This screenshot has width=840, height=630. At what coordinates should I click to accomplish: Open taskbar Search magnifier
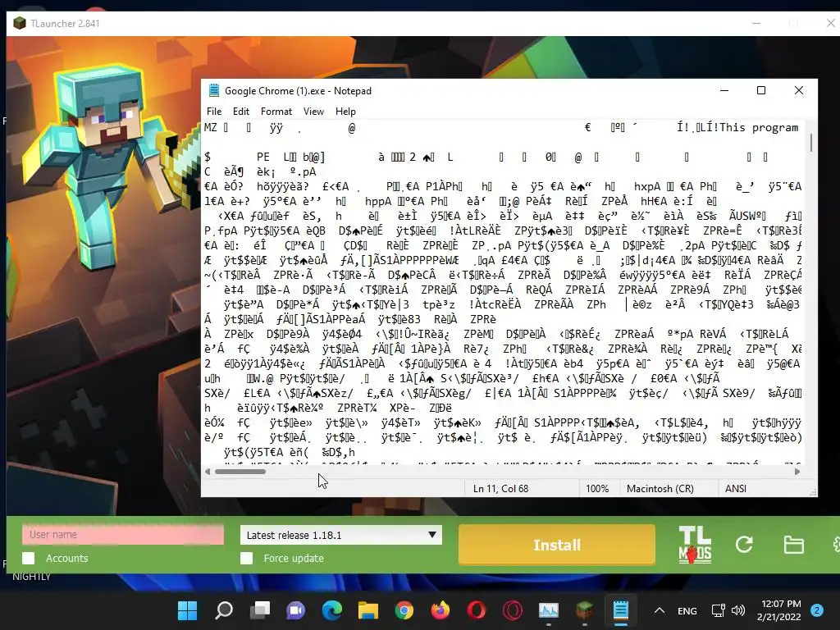pos(224,610)
